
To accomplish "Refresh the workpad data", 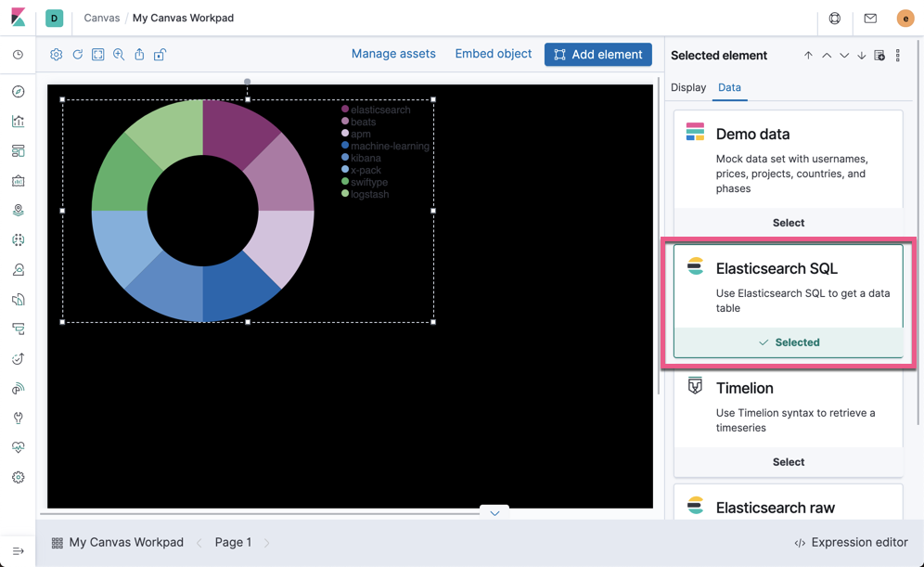I will (77, 54).
